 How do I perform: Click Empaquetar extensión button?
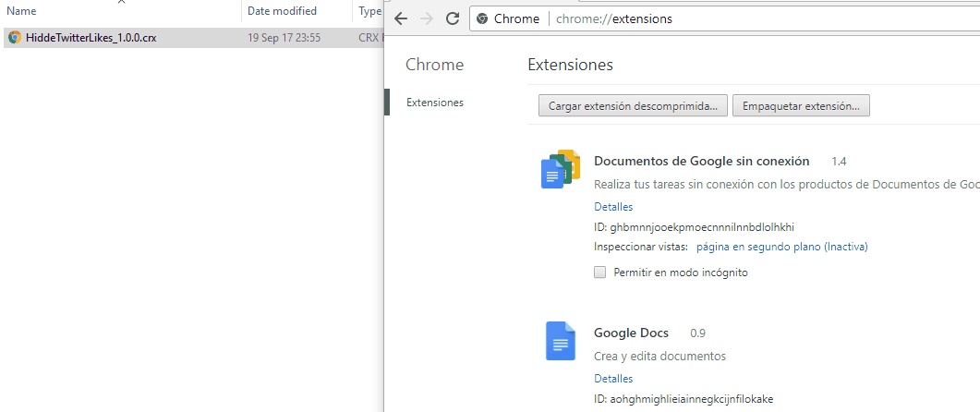(x=801, y=105)
